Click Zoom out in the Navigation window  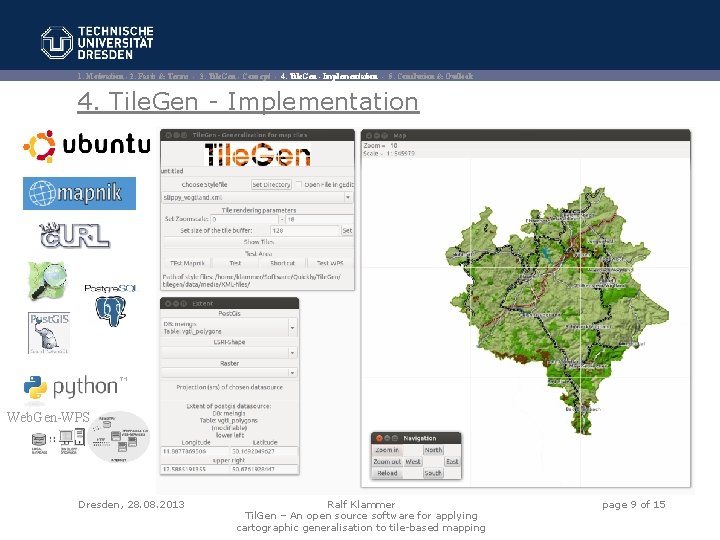pyautogui.click(x=387, y=461)
